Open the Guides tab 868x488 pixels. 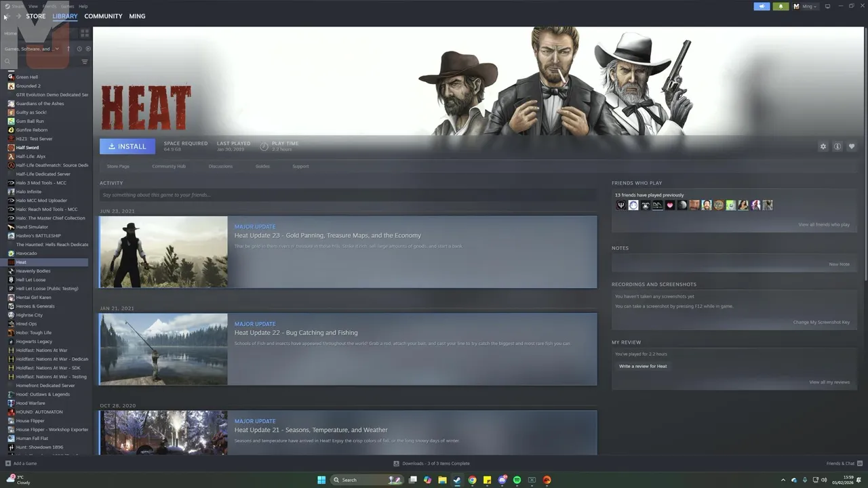click(x=262, y=166)
